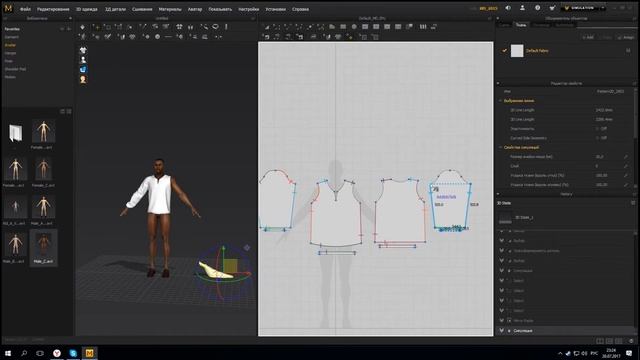Open Yandex browser from the taskbar
The height and width of the screenshot is (360, 640).
[57, 353]
